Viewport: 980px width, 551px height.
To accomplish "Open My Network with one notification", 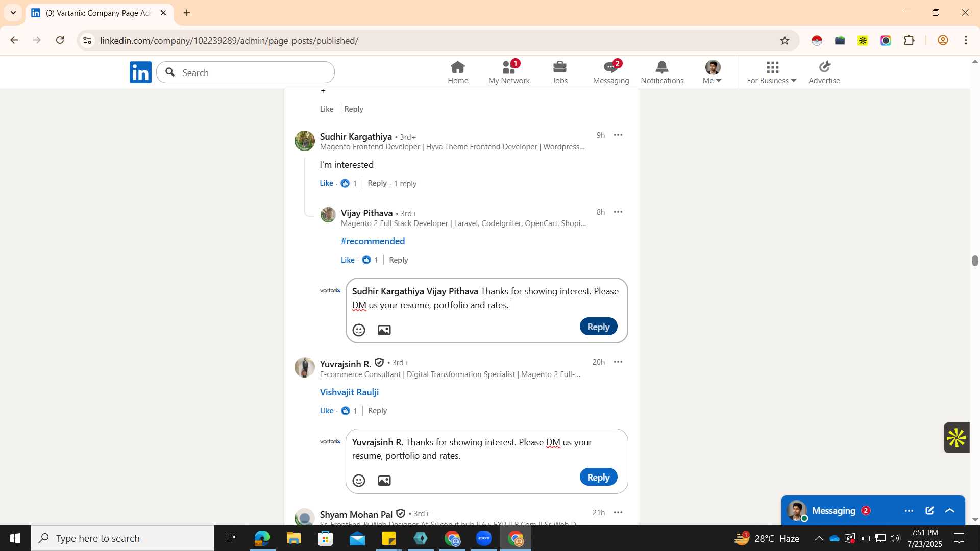I will [x=509, y=72].
